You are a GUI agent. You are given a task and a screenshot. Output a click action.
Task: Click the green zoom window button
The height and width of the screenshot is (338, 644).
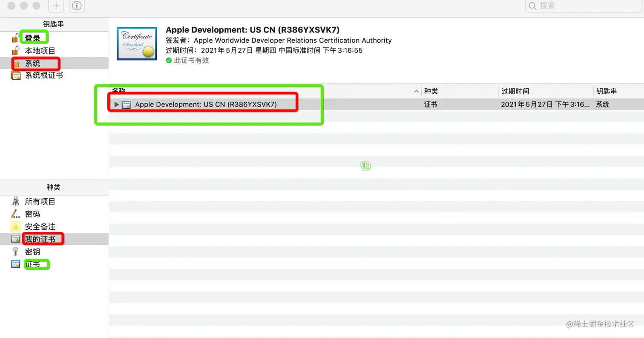pos(37,6)
